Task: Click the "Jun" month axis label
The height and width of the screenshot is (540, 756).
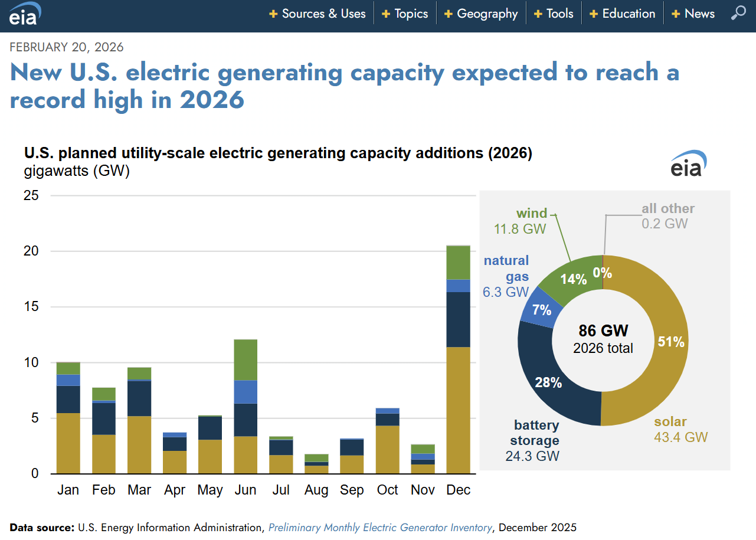Action: (x=246, y=490)
